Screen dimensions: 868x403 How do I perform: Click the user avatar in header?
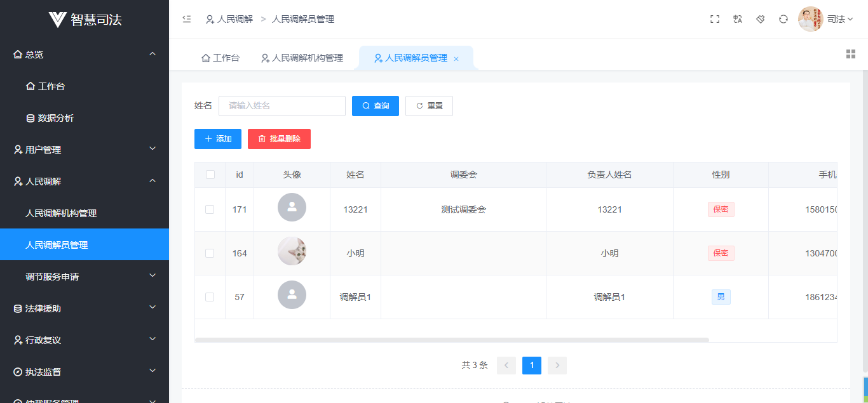(x=810, y=19)
